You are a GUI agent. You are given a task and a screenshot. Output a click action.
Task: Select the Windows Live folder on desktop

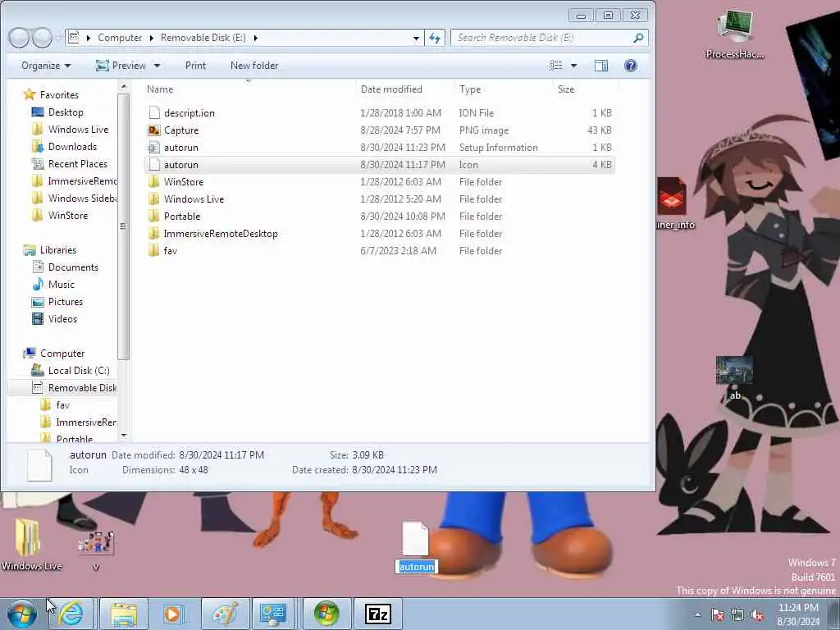(30, 545)
